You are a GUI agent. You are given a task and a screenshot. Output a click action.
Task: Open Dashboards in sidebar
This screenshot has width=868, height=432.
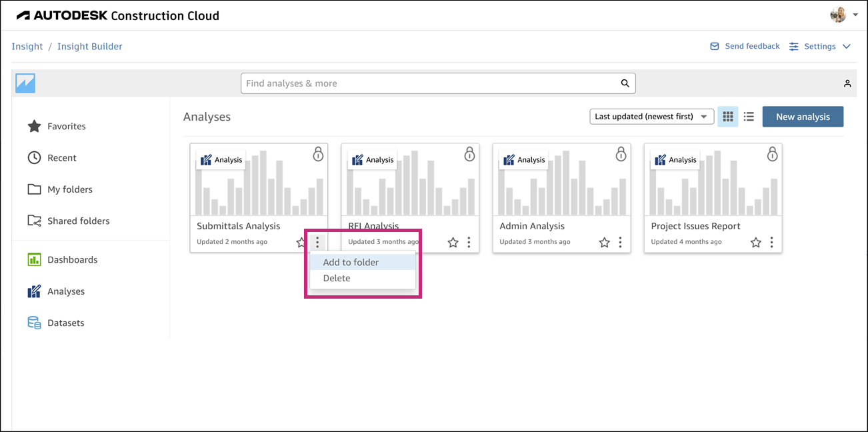coord(72,259)
